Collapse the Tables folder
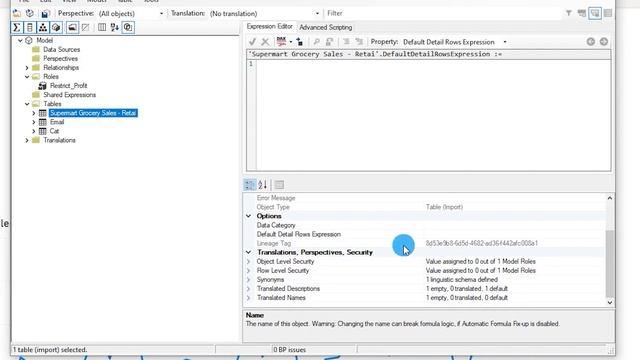 click(27, 104)
